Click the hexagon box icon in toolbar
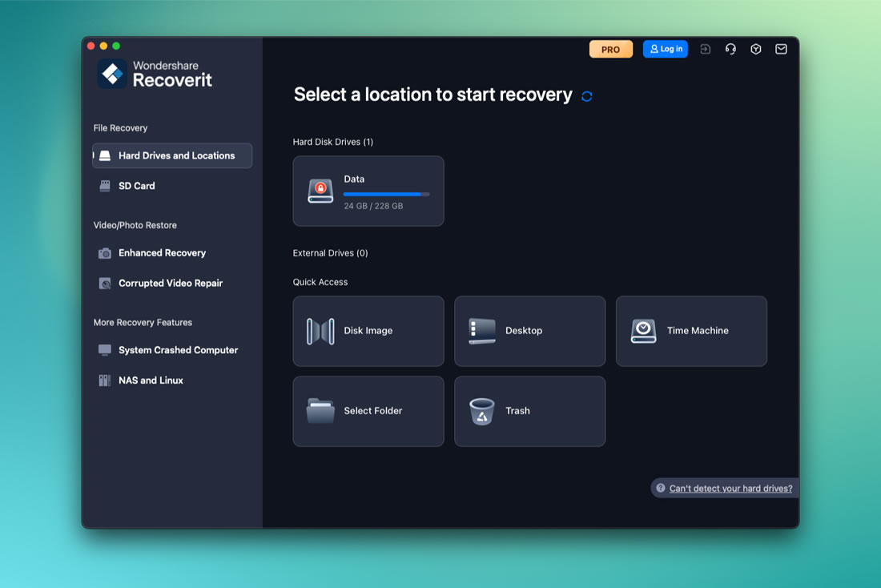This screenshot has width=881, height=588. point(756,50)
